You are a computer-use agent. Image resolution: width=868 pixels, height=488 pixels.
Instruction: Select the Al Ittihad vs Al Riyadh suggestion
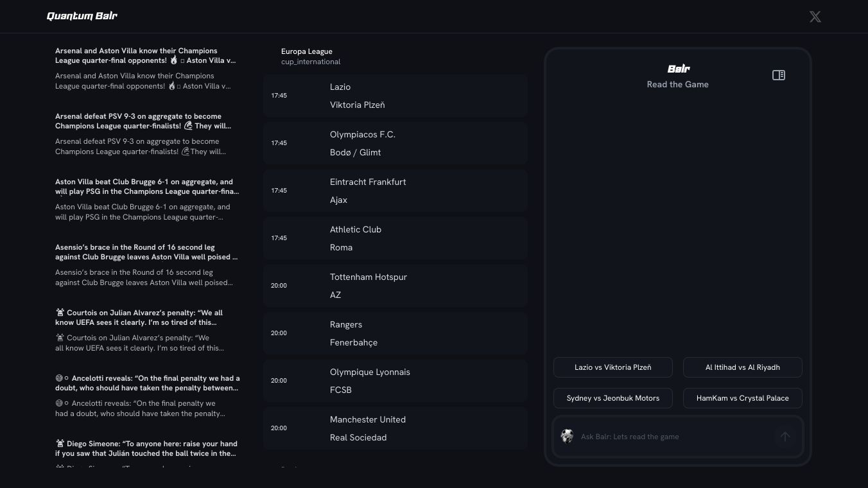[742, 367]
